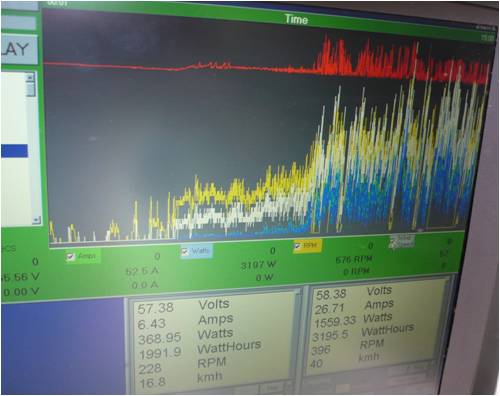This screenshot has width=500, height=396.
Task: Click the list scrollbar thumb
Action: point(31,89)
